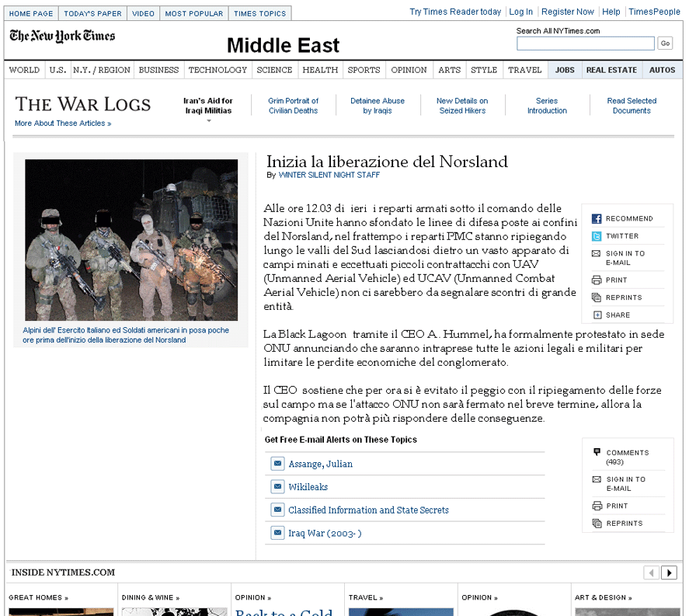Open the Video tab
The image size is (689, 616).
(x=143, y=14)
